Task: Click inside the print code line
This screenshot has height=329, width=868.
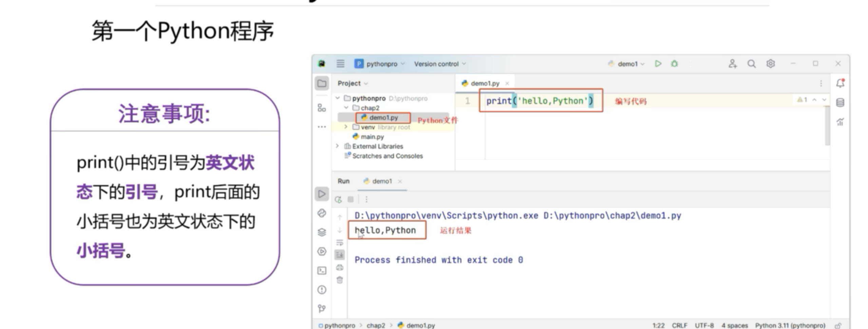Action: 540,101
